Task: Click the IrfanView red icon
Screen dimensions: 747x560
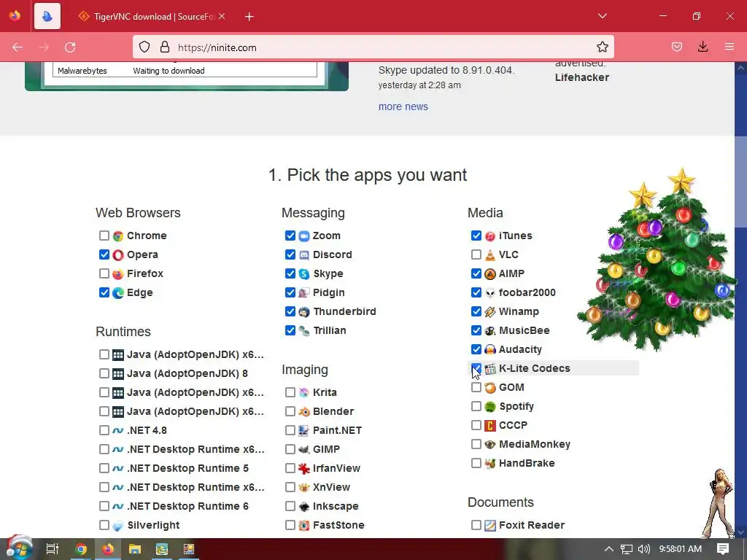Action: (x=304, y=468)
